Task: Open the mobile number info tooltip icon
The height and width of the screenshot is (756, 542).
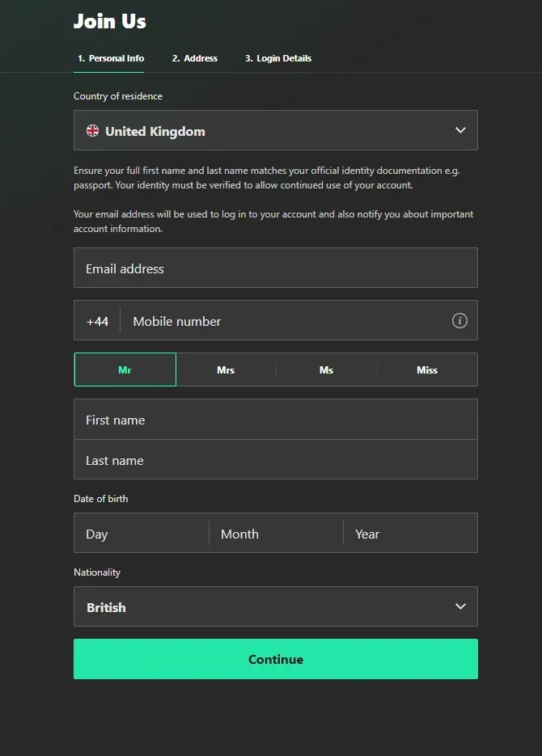Action: 459,320
